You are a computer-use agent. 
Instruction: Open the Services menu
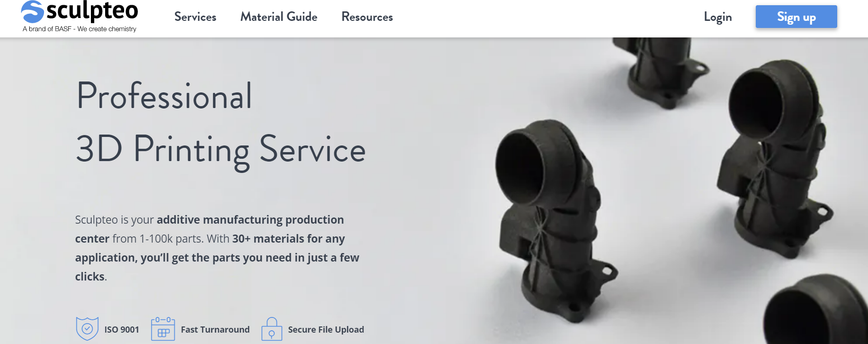point(195,17)
